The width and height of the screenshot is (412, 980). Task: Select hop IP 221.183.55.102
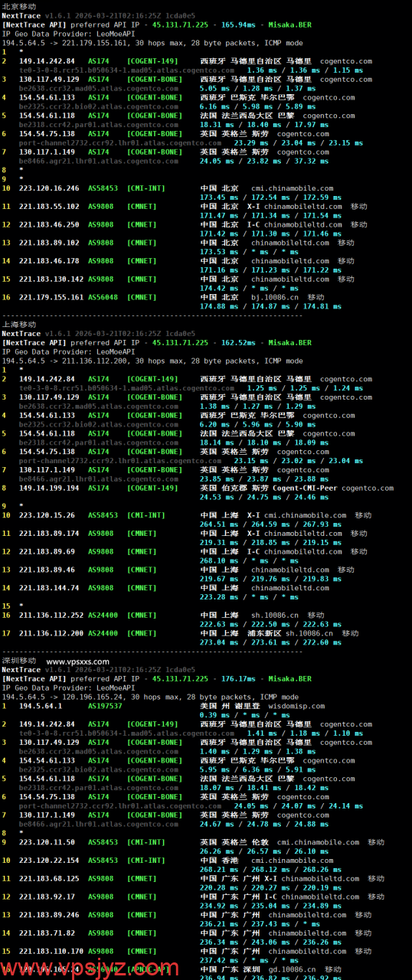click(49, 207)
